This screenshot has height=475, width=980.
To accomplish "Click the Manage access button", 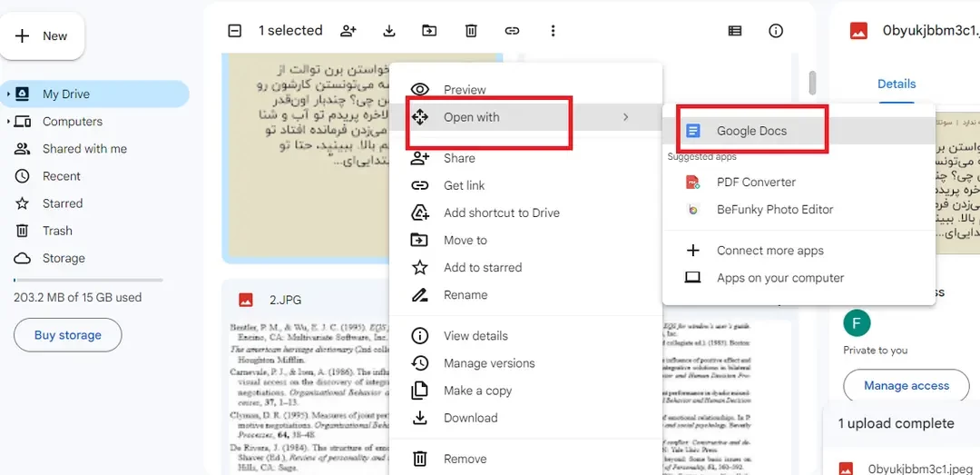I will 906,385.
